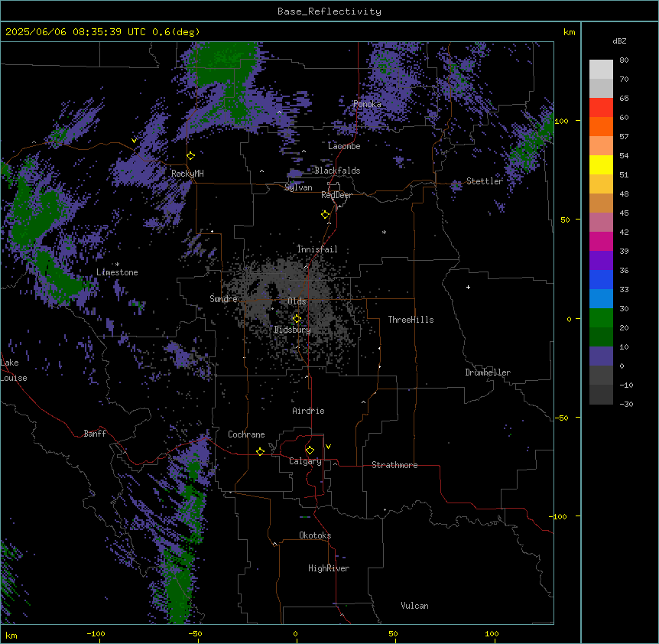Viewport: 659px width, 644px height.
Task: Click the 57 value on the dBZ legend
Action: tap(624, 137)
